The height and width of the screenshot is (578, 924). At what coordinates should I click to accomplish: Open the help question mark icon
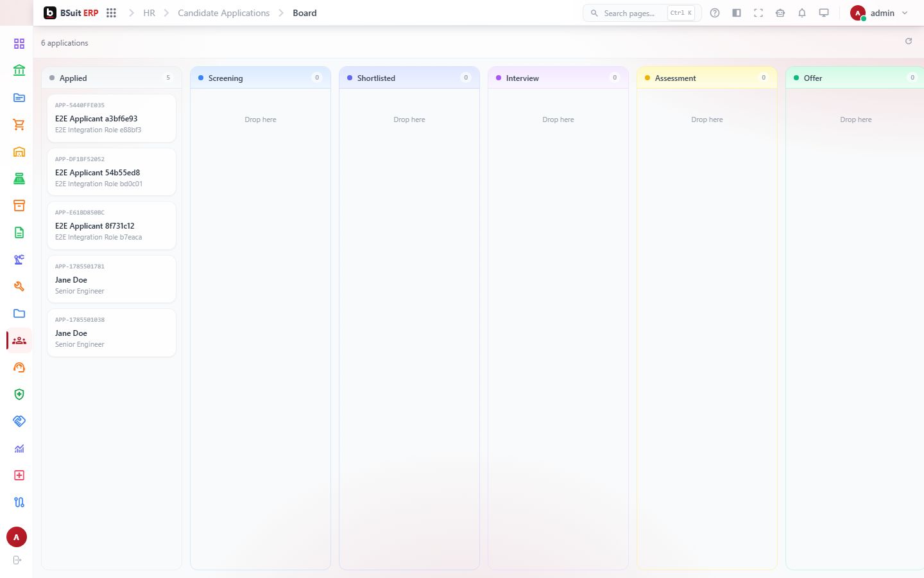(715, 13)
